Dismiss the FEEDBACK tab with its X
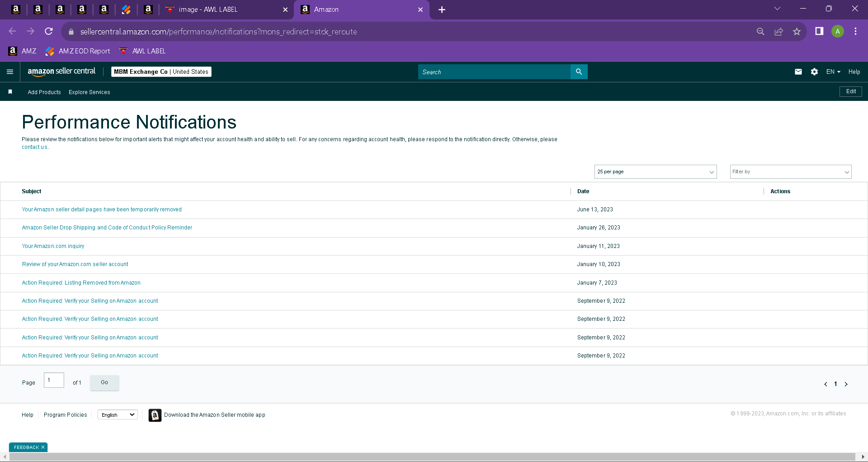This screenshot has width=868, height=462. click(43, 447)
